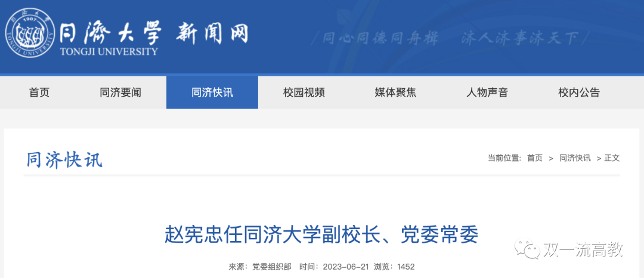Open the 校园视频 navigation tab
Viewport: 644px width, 278px height.
click(304, 92)
